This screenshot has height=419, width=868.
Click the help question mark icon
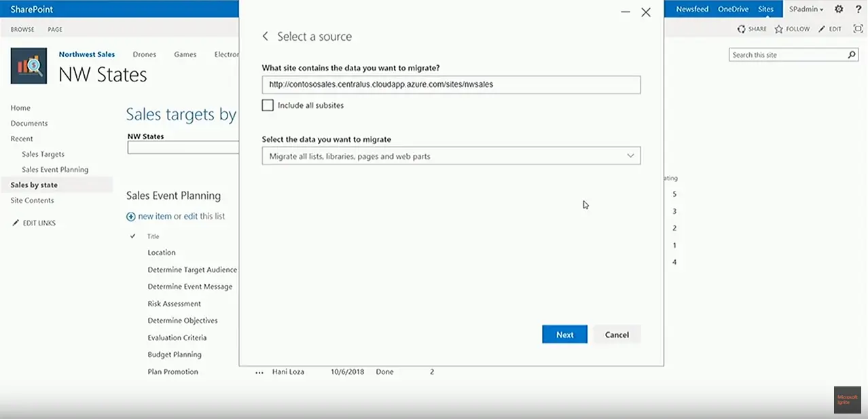click(x=858, y=10)
